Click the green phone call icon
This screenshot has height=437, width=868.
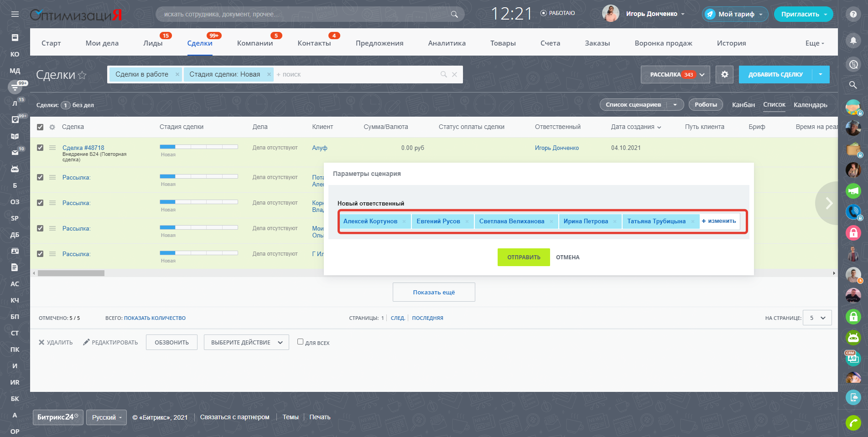(x=853, y=423)
